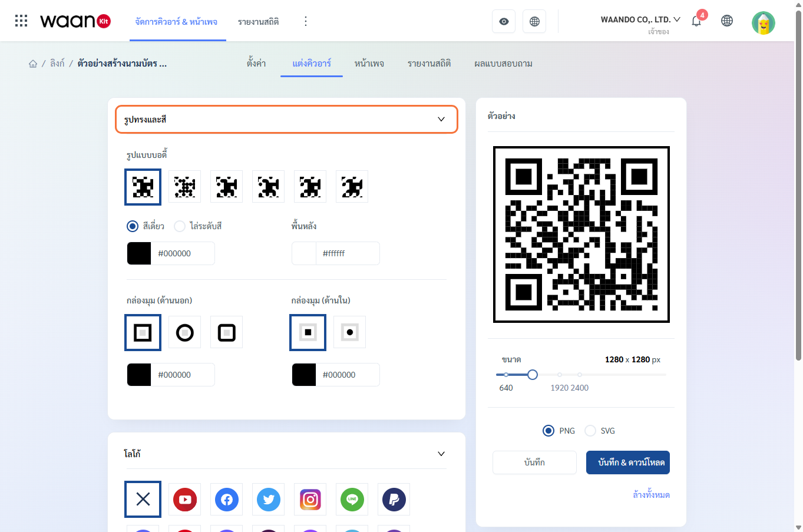
Task: Choose the Twitter logo
Action: 269,500
